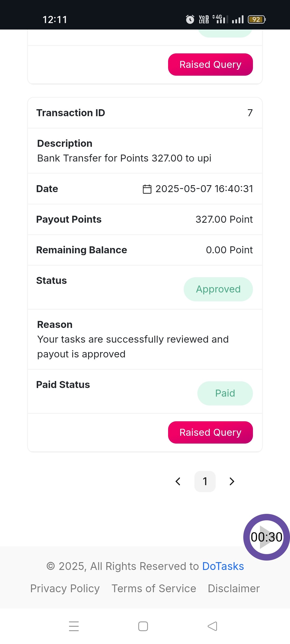Open the DoTasks link in footer
This screenshot has width=290, height=644.
(223, 566)
